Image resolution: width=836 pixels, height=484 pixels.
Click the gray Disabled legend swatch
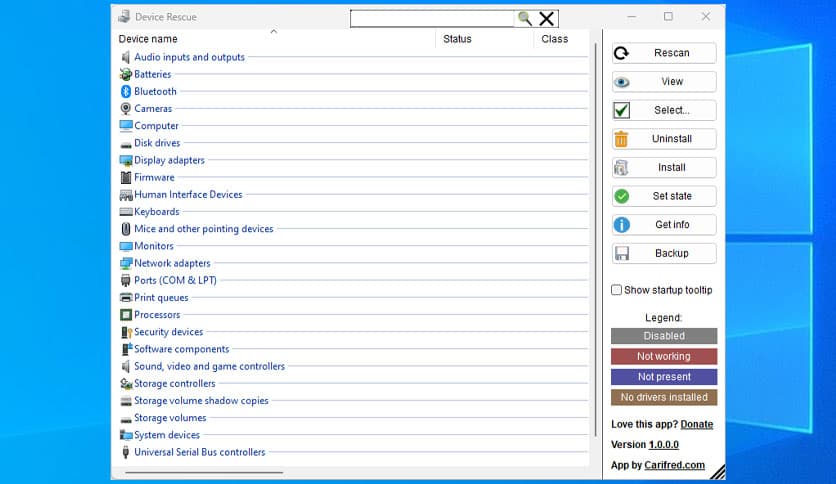664,336
